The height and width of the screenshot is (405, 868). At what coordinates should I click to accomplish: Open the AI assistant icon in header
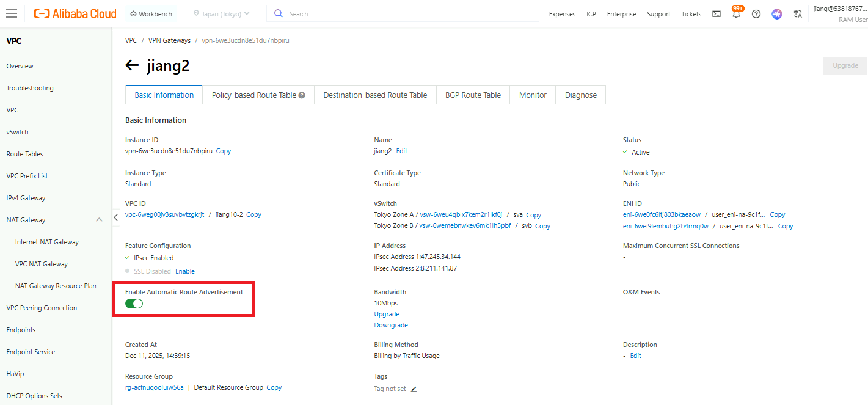776,14
